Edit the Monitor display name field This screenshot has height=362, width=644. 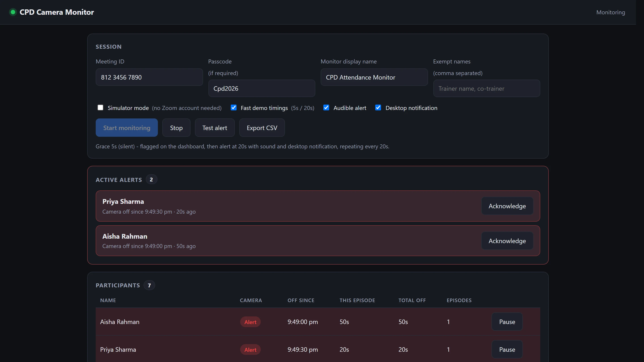pos(374,77)
